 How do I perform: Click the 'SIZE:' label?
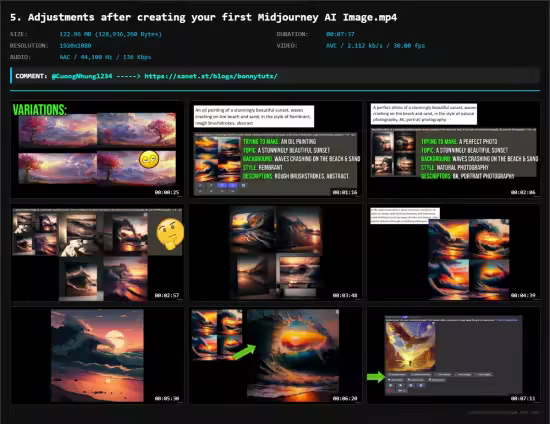click(19, 34)
